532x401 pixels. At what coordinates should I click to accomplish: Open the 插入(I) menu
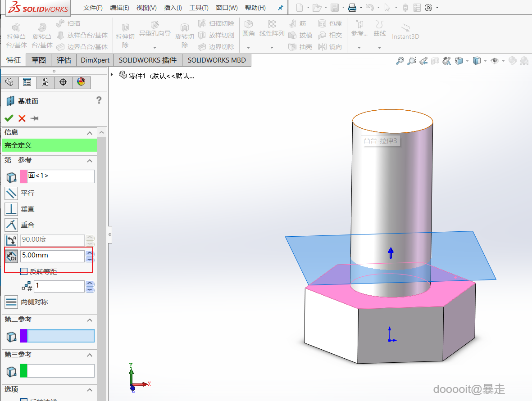(x=173, y=8)
